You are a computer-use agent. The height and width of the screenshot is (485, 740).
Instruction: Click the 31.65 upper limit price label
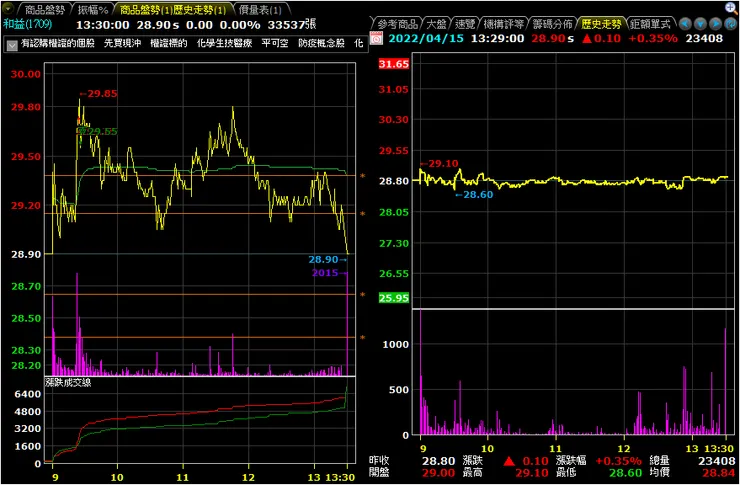[394, 64]
